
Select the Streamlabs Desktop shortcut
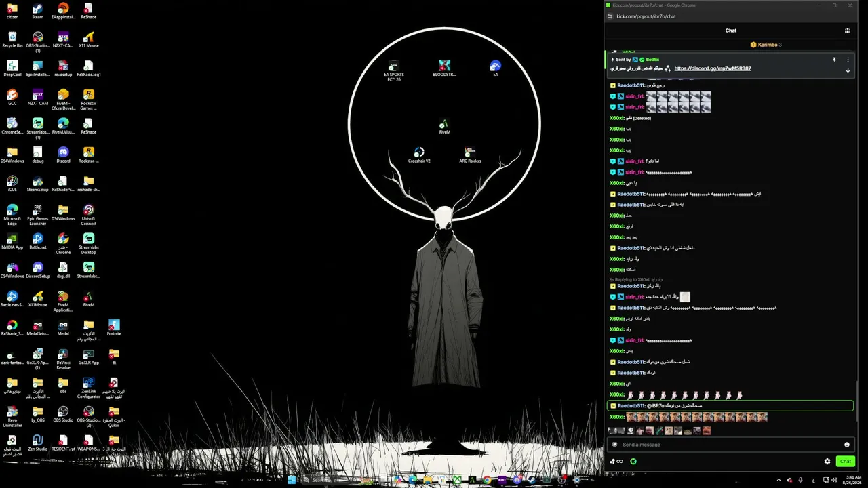[x=88, y=243]
